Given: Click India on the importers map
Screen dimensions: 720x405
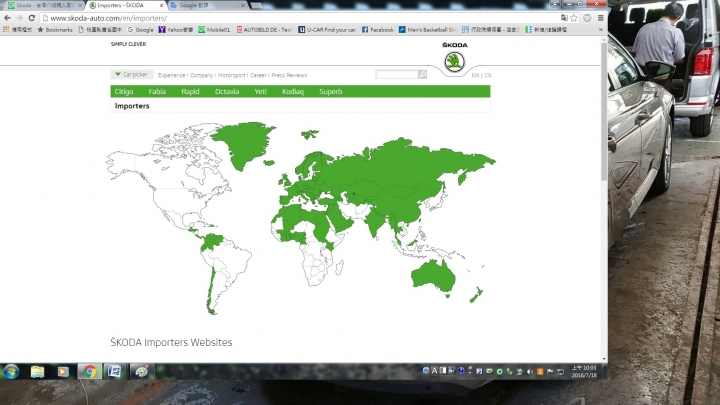Looking at the screenshot, I should click(x=375, y=222).
